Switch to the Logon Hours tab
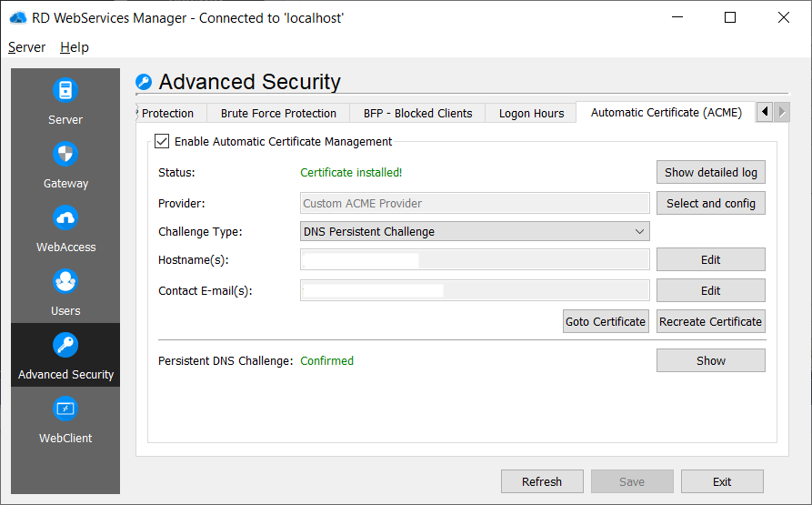 pos(531,113)
